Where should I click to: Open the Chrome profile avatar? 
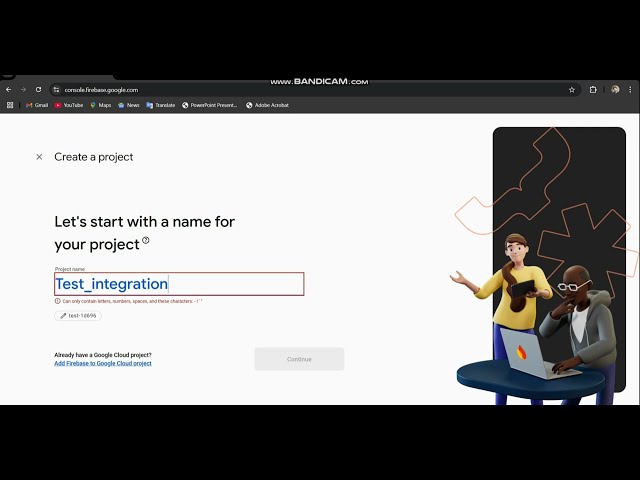point(615,89)
